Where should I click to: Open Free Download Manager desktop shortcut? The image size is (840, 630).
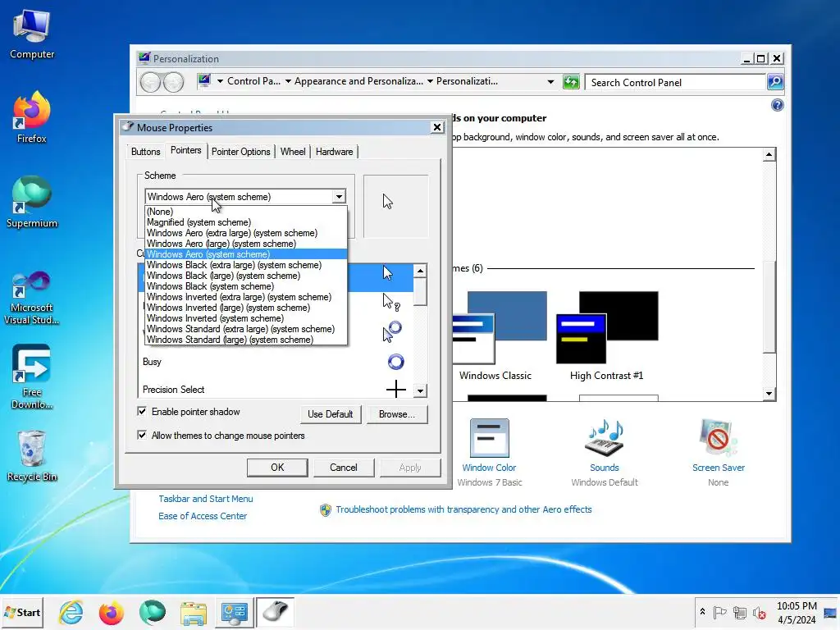click(x=32, y=377)
